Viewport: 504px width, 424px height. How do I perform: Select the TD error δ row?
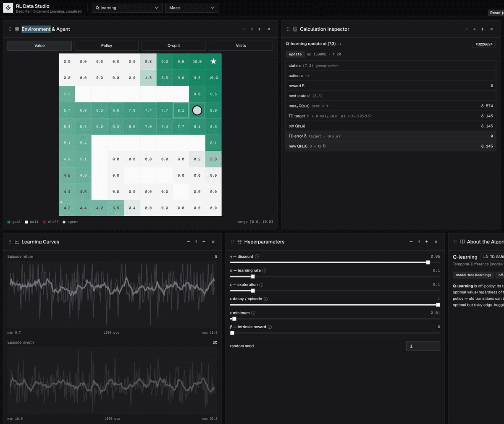(x=391, y=136)
